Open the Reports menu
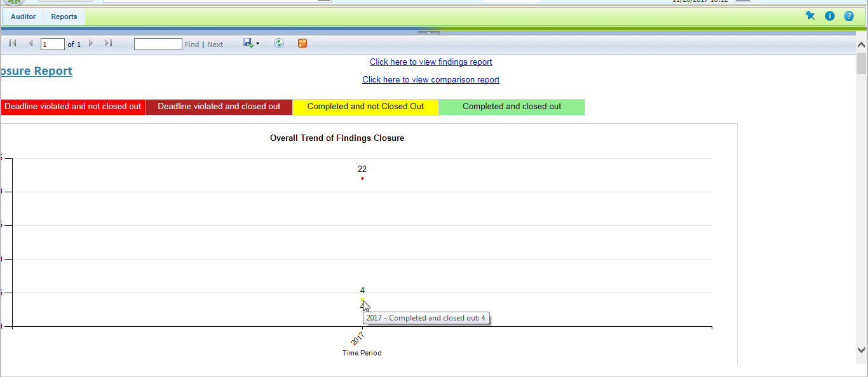This screenshot has width=868, height=377. point(64,17)
